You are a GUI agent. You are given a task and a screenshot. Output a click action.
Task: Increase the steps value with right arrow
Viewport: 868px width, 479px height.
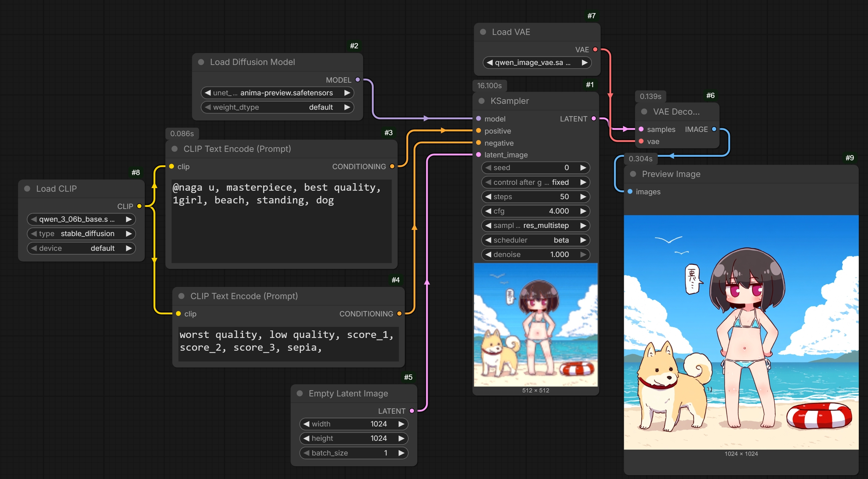coord(583,197)
